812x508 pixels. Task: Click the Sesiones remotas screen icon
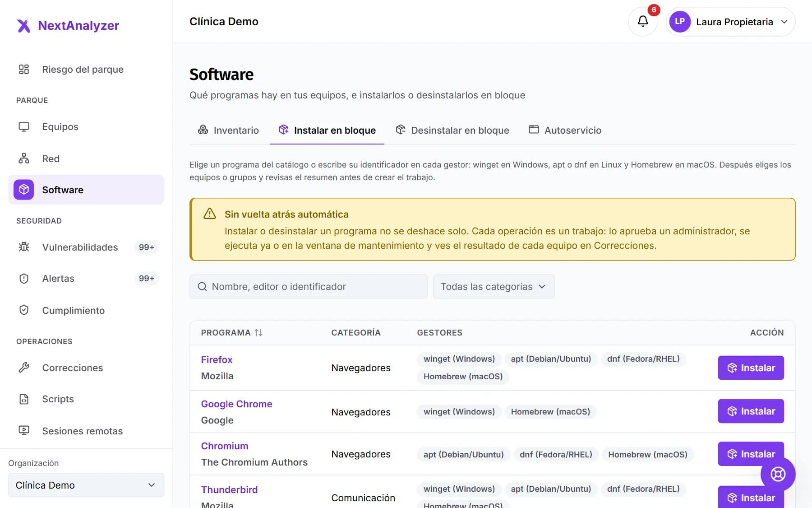[x=24, y=431]
